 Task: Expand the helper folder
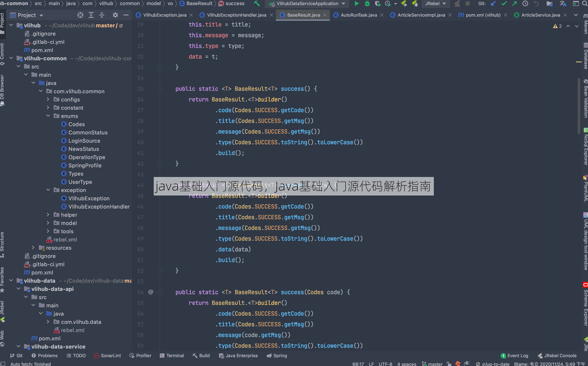point(48,215)
